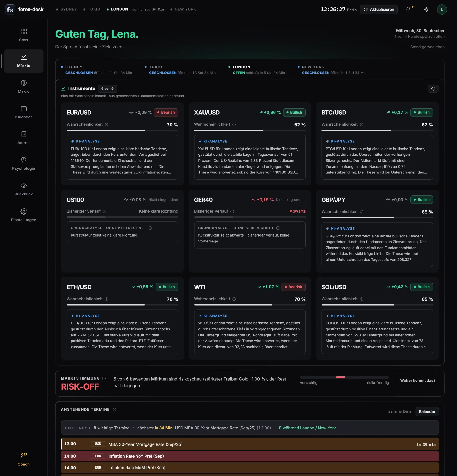
Task: Open Kalender in the sidebar
Action: click(23, 113)
